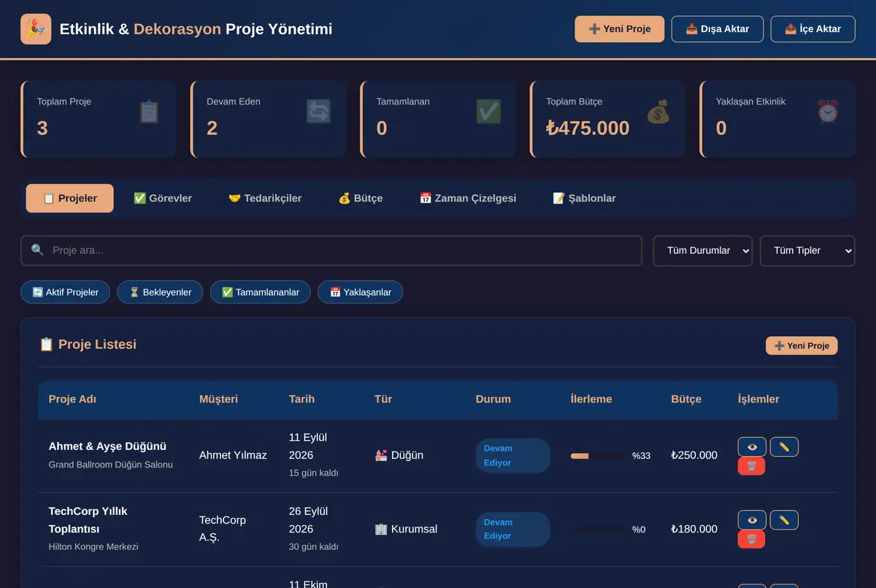876x588 pixels.
Task: Click the ₺250.000 budget cell
Action: click(694, 455)
